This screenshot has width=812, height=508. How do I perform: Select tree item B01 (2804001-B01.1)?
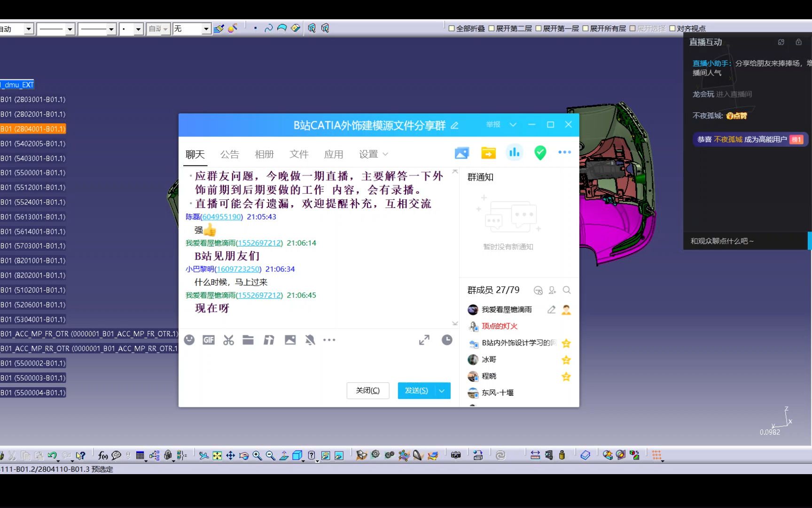coord(33,129)
